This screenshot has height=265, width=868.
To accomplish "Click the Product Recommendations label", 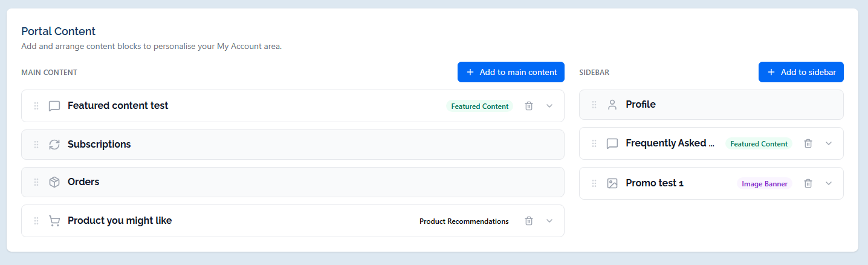I will point(464,221).
